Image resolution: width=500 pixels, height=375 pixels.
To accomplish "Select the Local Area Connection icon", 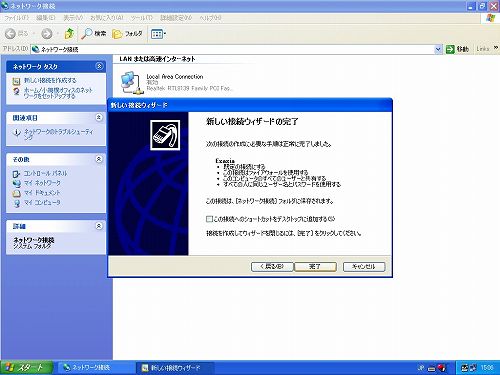I will (131, 82).
